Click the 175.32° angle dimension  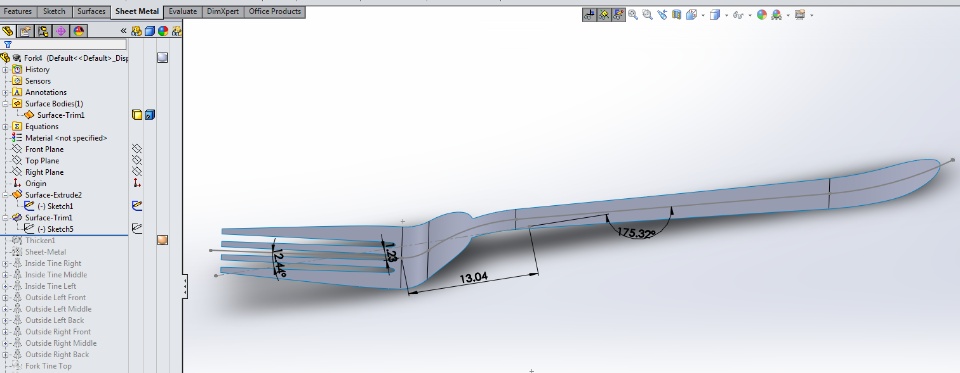(x=637, y=233)
